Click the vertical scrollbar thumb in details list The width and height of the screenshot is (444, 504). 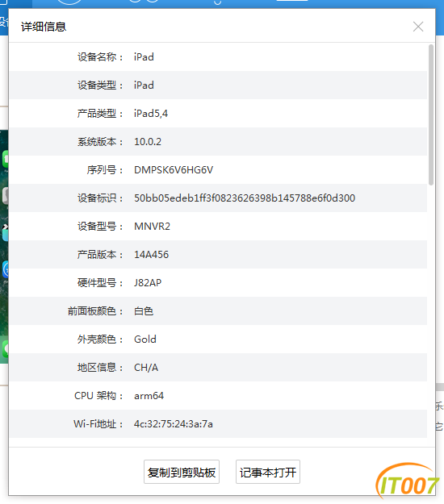431,115
